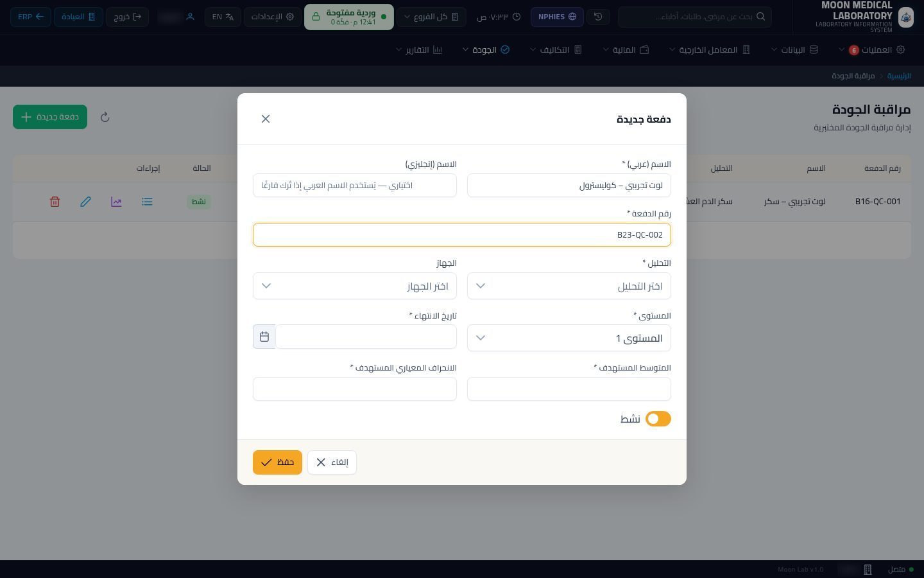Click the building icon in status bar
The image size is (924, 578).
[868, 569]
